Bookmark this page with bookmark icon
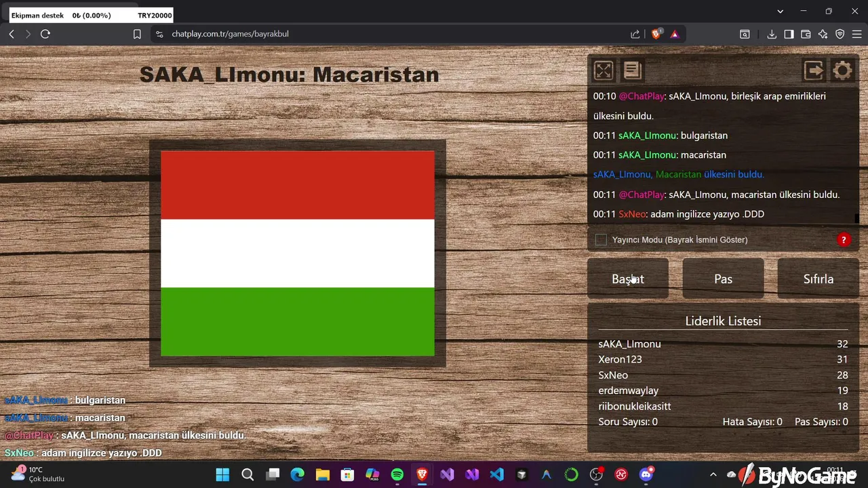This screenshot has height=488, width=868. (x=137, y=34)
